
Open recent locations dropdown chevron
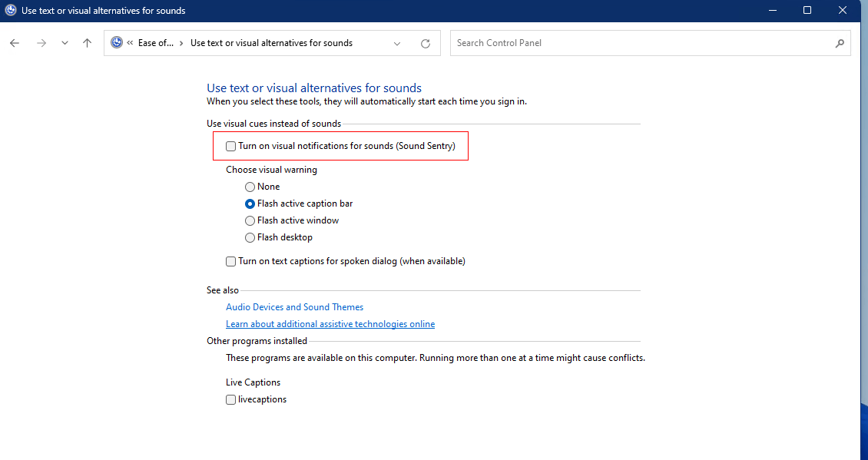[x=65, y=43]
